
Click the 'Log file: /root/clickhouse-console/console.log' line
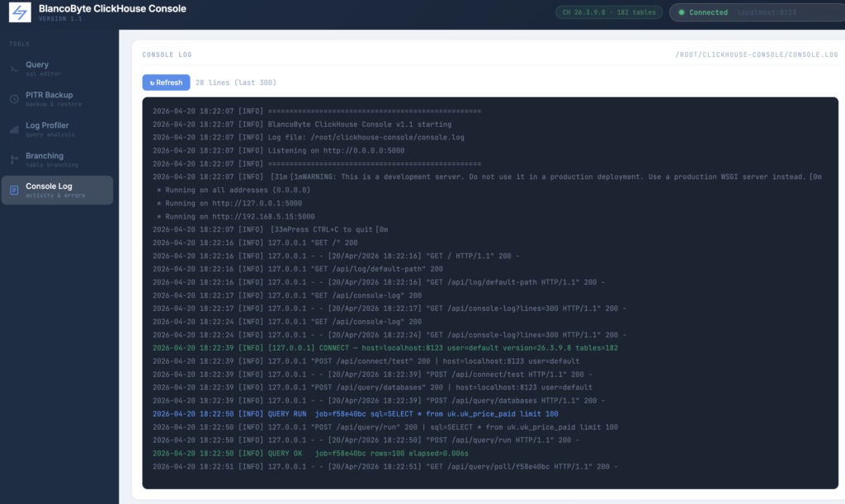(x=309, y=137)
